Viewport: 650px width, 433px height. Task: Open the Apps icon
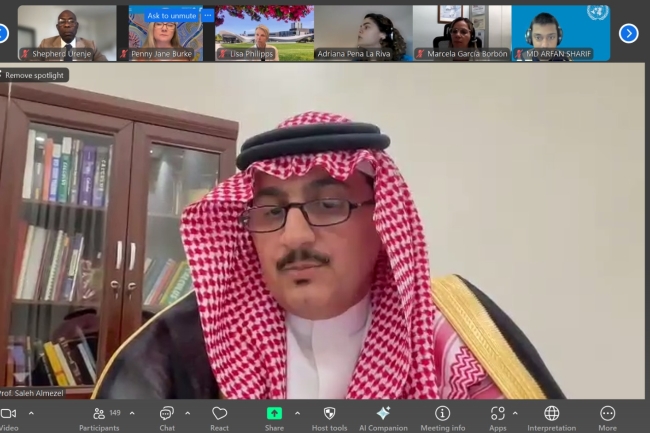497,413
